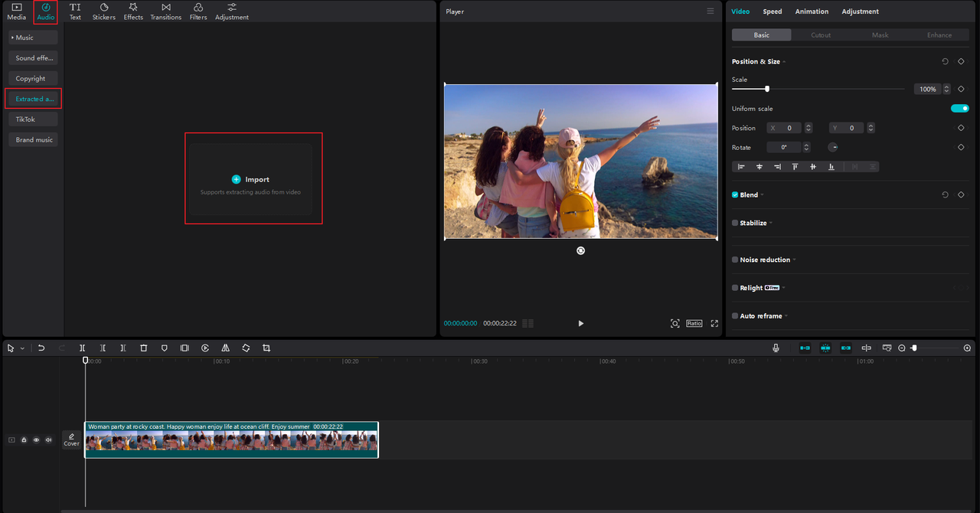
Task: Expand the Auto reframe section arrow
Action: pyautogui.click(x=786, y=315)
